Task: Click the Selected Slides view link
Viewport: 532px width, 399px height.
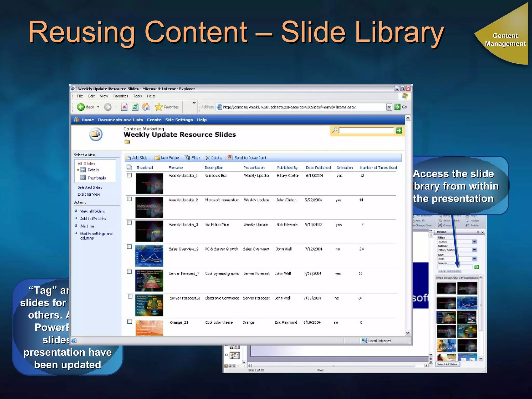Action: coord(90,187)
